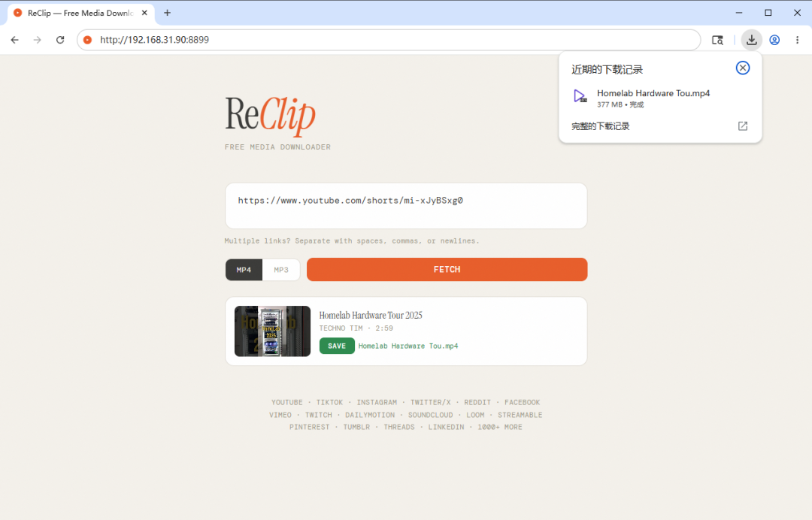Screen dimensions: 812x520
Task: Maximize the browser window
Action: coord(768,13)
